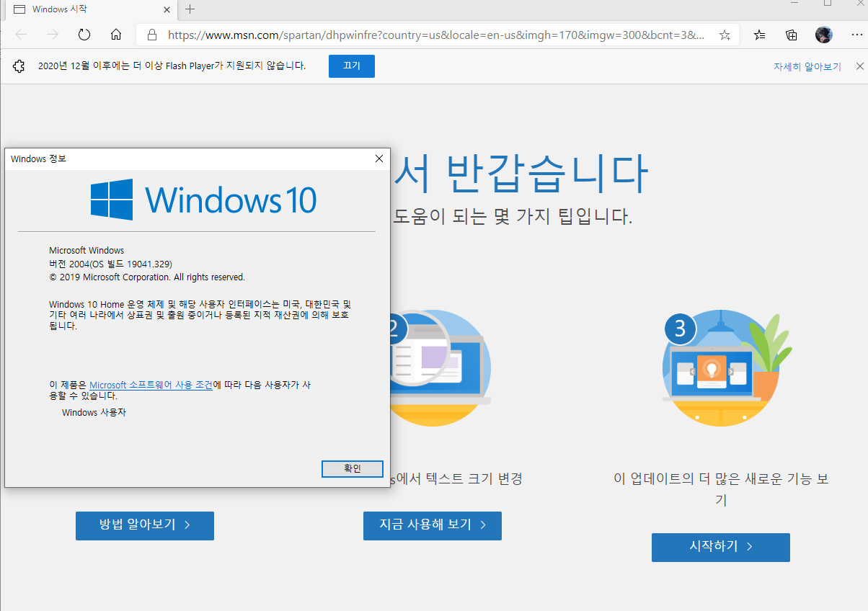This screenshot has width=868, height=611.
Task: Click the '끄기' button
Action: (352, 66)
